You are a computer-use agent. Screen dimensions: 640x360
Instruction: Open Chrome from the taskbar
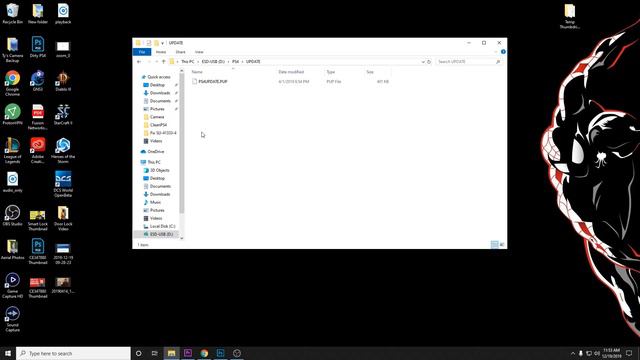point(204,353)
